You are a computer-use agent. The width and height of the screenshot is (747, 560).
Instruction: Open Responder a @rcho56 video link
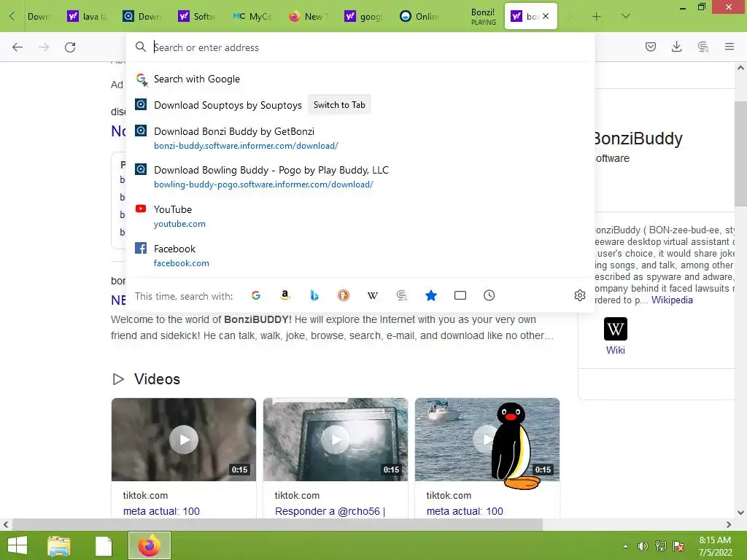point(330,511)
